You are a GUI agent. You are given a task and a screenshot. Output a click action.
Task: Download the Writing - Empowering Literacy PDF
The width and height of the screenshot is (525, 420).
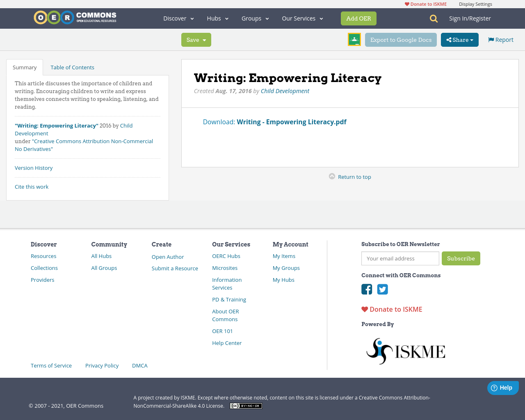292,121
